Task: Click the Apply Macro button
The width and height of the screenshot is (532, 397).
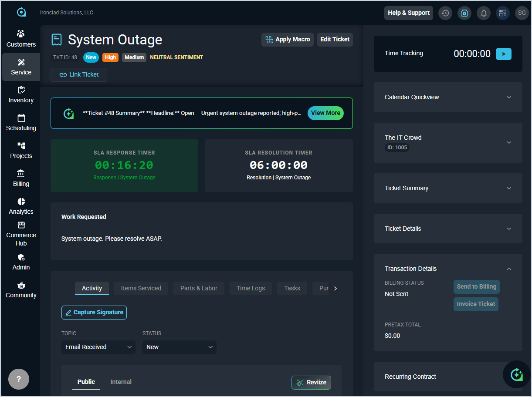Action: point(288,40)
